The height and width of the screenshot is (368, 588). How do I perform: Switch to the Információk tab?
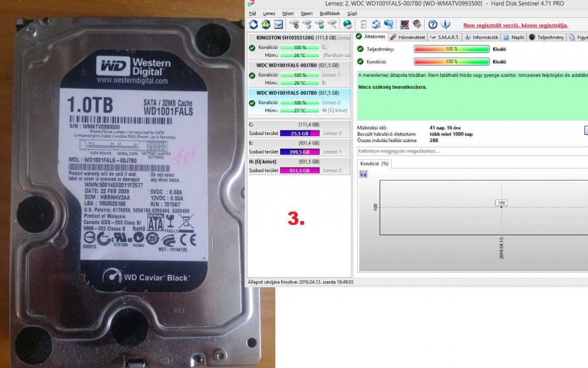point(481,37)
